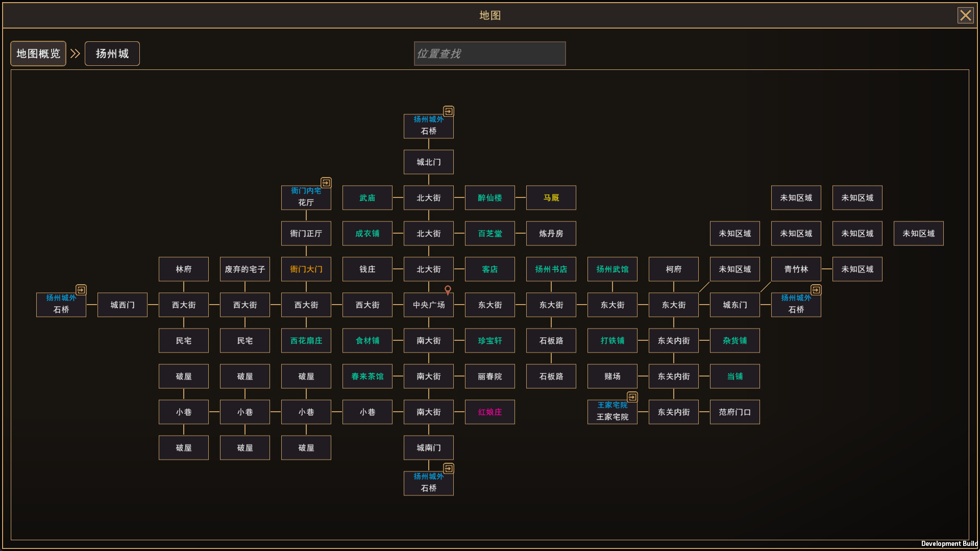Click the exit icon on the northern 扬州城外石桥 node

[449, 111]
